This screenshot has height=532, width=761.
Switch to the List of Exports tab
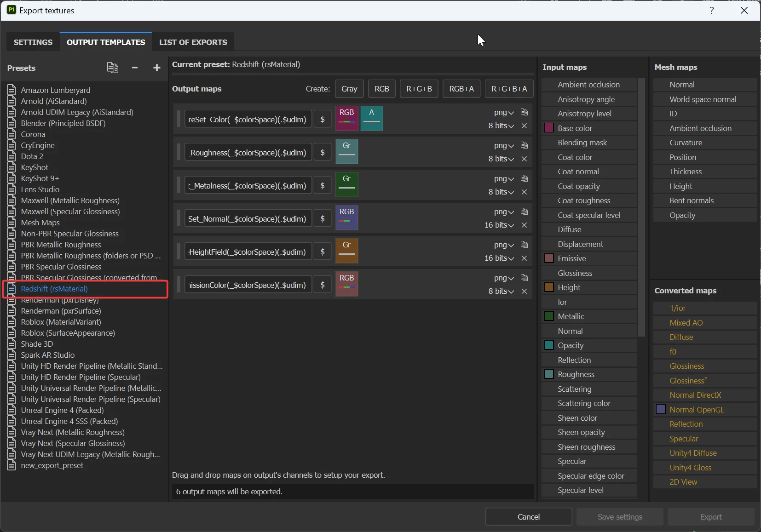pyautogui.click(x=193, y=42)
